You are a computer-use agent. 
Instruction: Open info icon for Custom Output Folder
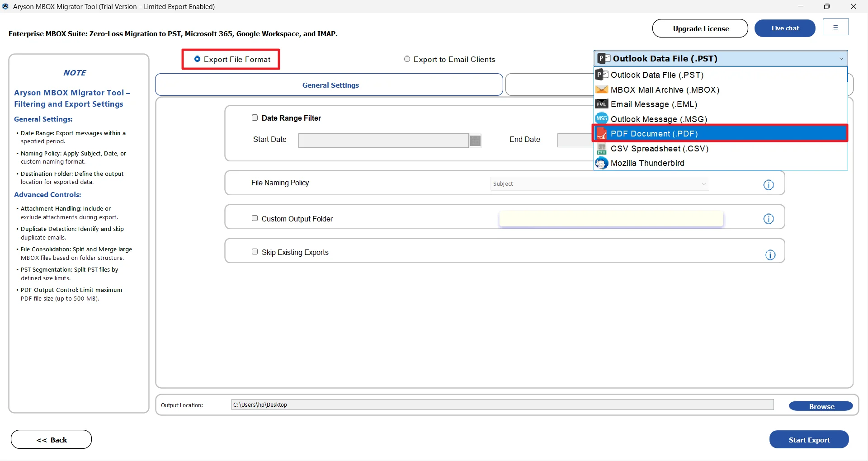pos(769,219)
